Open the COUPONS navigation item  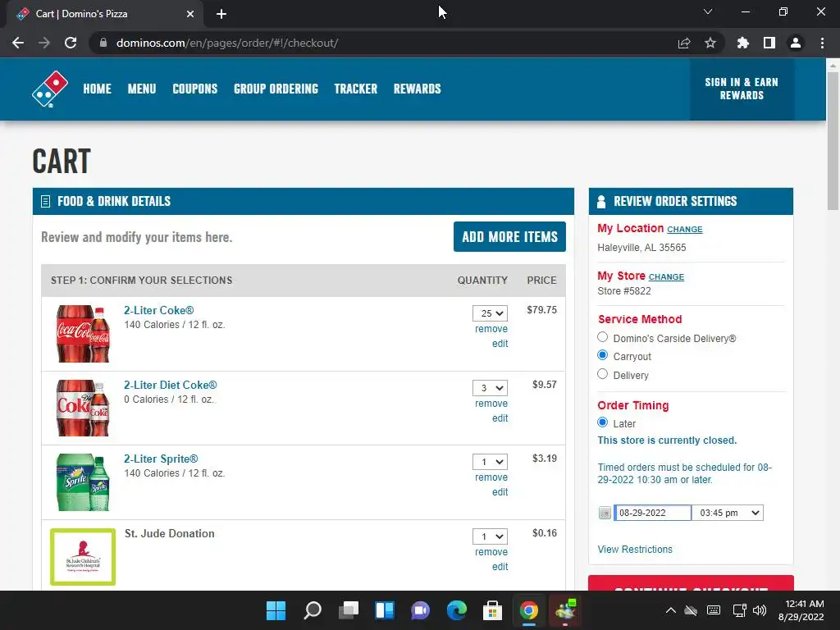195,89
